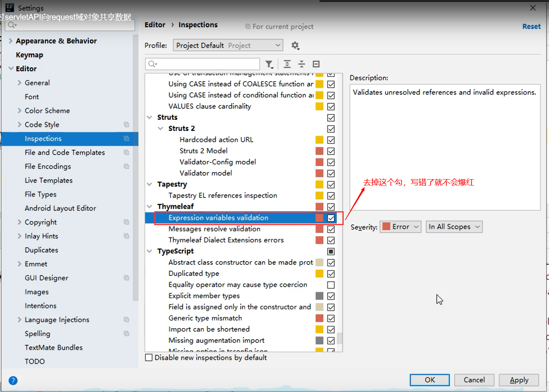549x392 pixels.
Task: Select the Font settings page
Action: point(32,97)
